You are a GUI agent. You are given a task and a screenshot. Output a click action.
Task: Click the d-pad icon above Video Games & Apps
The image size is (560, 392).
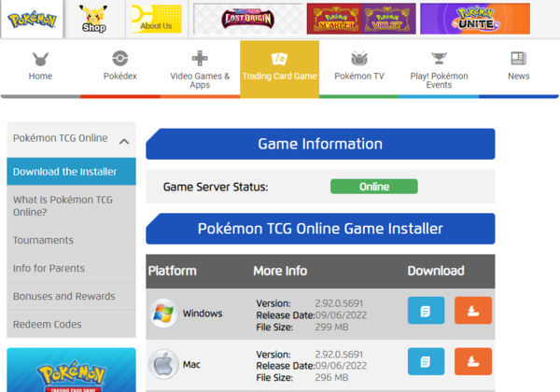pos(200,58)
